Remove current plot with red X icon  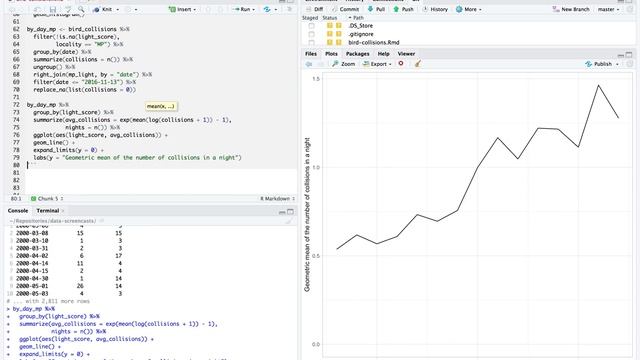pos(401,64)
